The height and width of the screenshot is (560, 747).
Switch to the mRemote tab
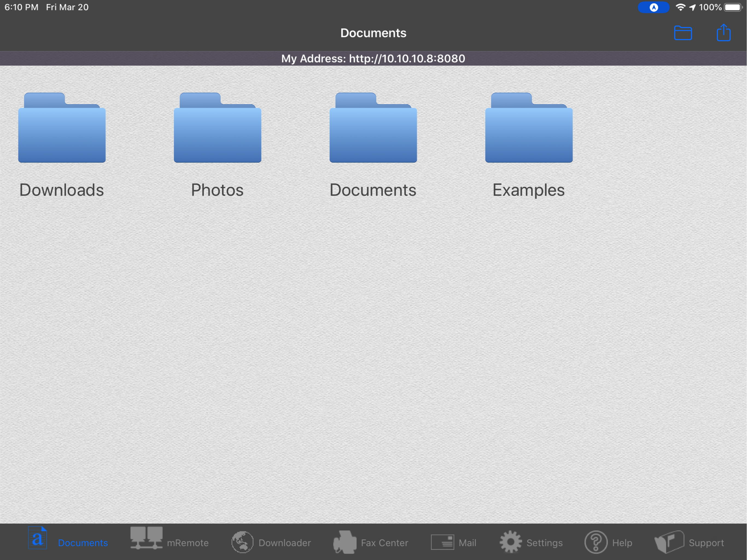coord(170,542)
